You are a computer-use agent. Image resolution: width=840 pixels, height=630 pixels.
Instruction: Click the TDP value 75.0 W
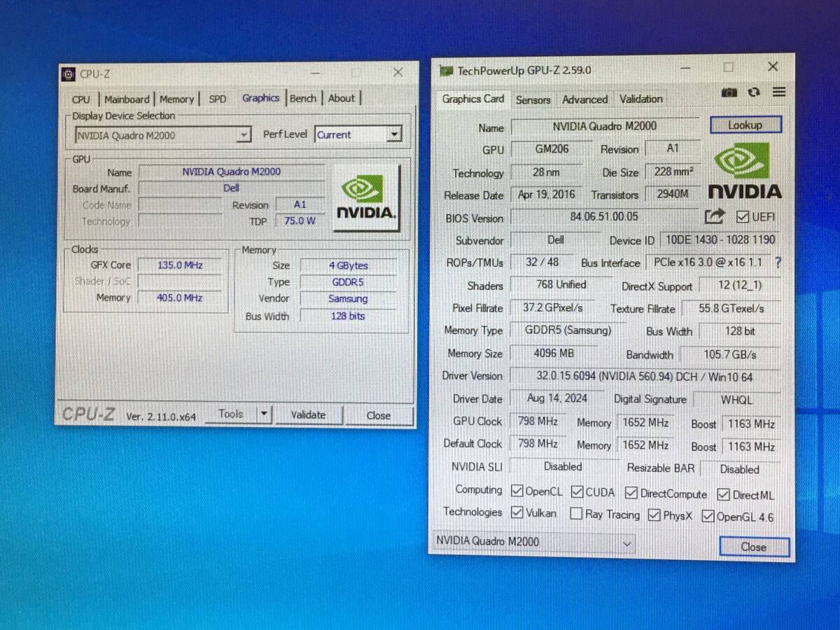(300, 220)
